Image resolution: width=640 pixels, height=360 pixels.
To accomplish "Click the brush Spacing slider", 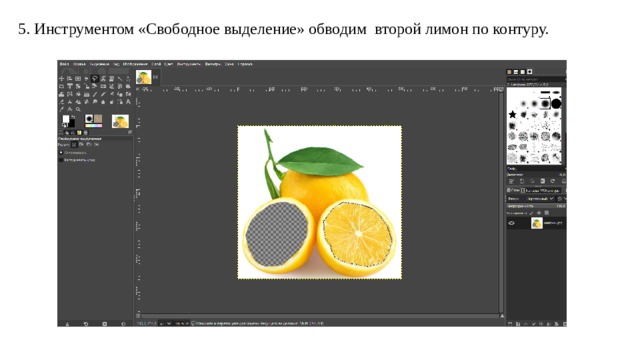I will point(536,175).
